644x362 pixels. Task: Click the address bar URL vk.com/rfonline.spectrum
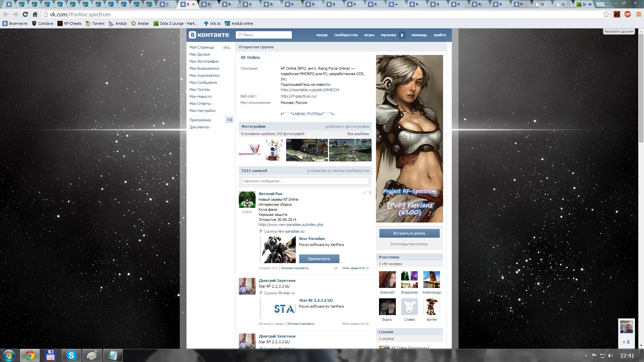[80, 14]
